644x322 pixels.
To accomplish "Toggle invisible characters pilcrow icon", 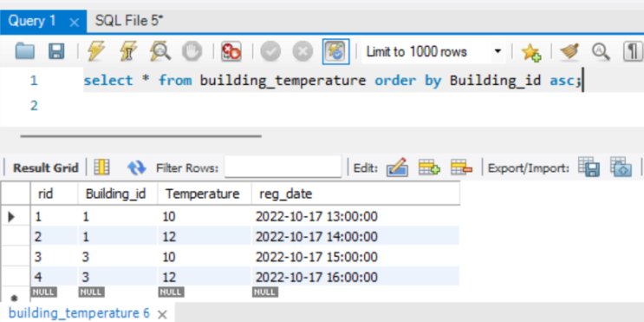I will pyautogui.click(x=633, y=52).
